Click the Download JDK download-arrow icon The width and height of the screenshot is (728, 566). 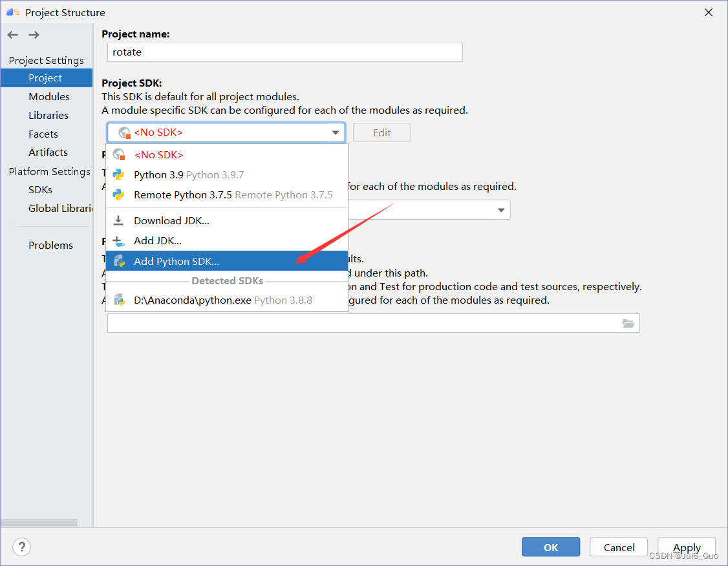tap(118, 220)
